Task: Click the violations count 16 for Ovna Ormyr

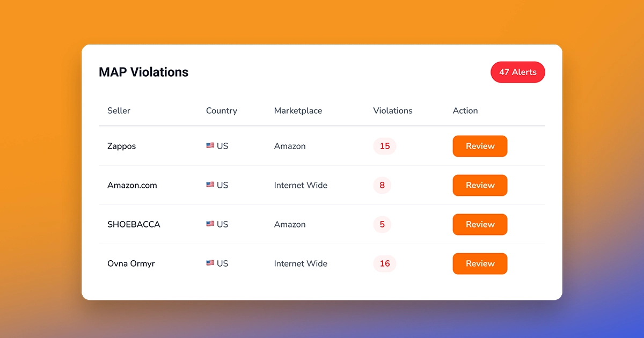Action: [x=385, y=263]
